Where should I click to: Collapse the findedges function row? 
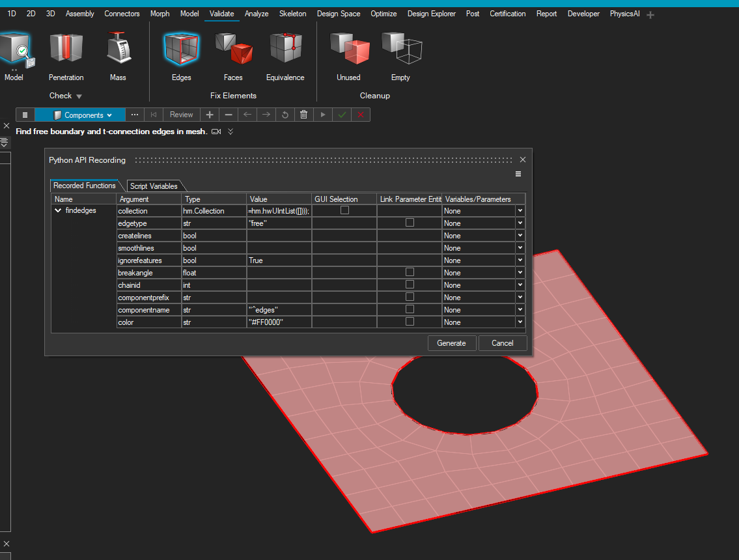58,210
